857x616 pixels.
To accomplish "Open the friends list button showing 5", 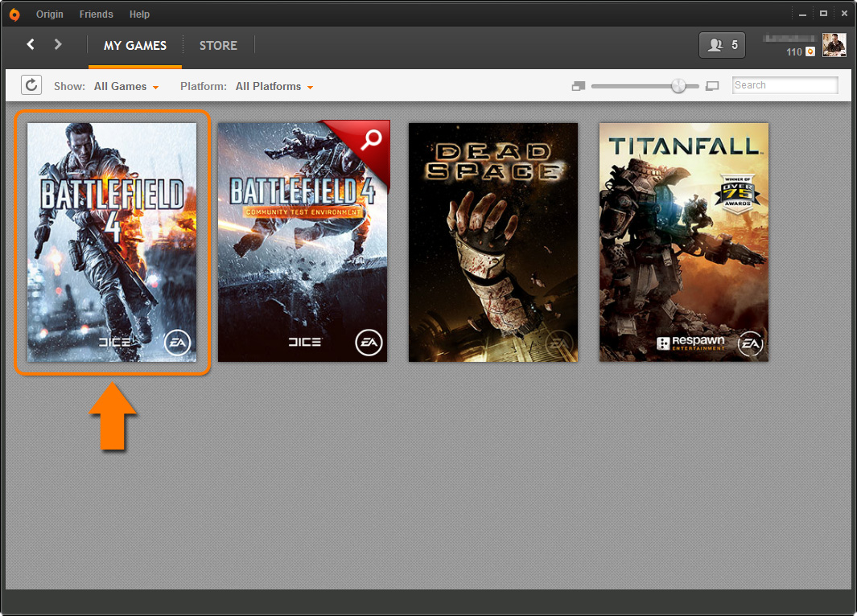I will coord(722,45).
